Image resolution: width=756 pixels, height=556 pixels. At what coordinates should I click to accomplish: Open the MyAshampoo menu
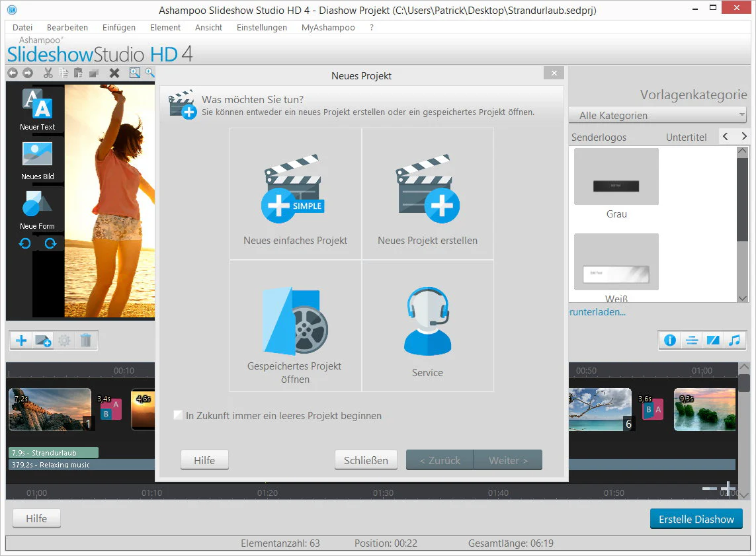coord(328,28)
